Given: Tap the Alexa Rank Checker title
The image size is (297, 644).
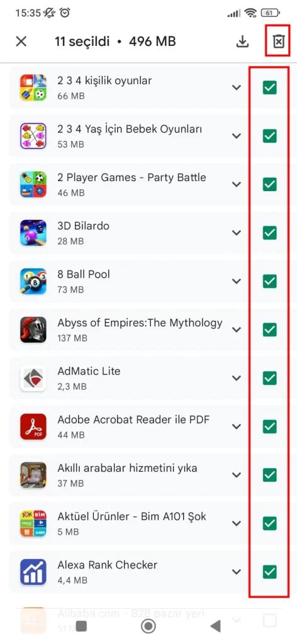Looking at the screenshot, I should (107, 565).
